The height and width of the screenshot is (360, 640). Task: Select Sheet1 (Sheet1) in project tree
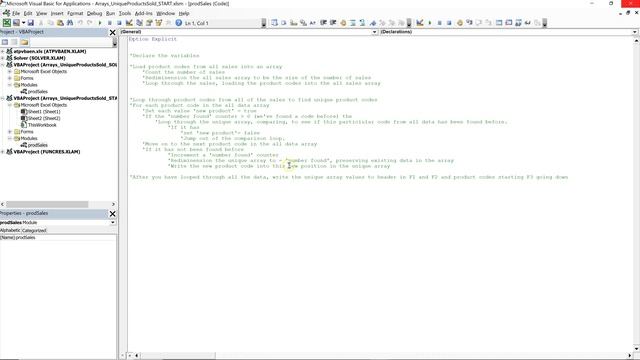pos(40,111)
